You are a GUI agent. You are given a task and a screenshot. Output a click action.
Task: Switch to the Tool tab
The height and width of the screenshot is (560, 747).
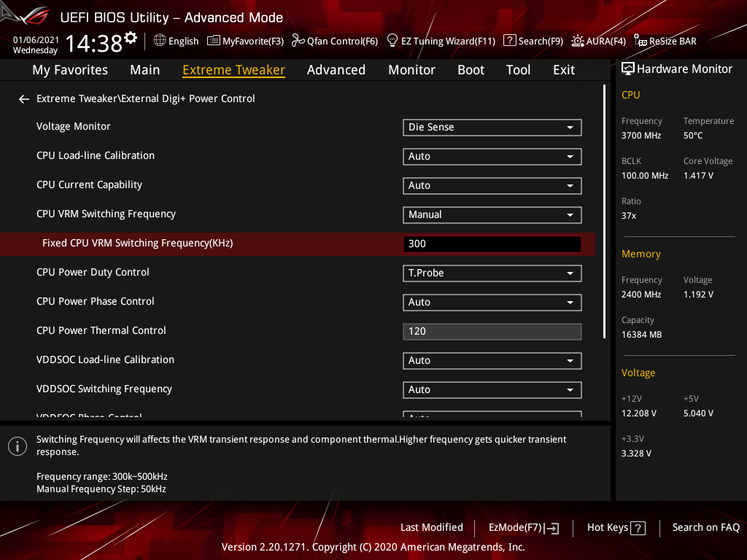[x=518, y=70]
